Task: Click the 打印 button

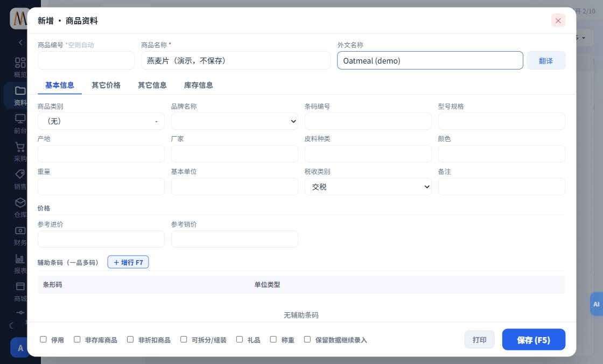Action: coord(480,340)
